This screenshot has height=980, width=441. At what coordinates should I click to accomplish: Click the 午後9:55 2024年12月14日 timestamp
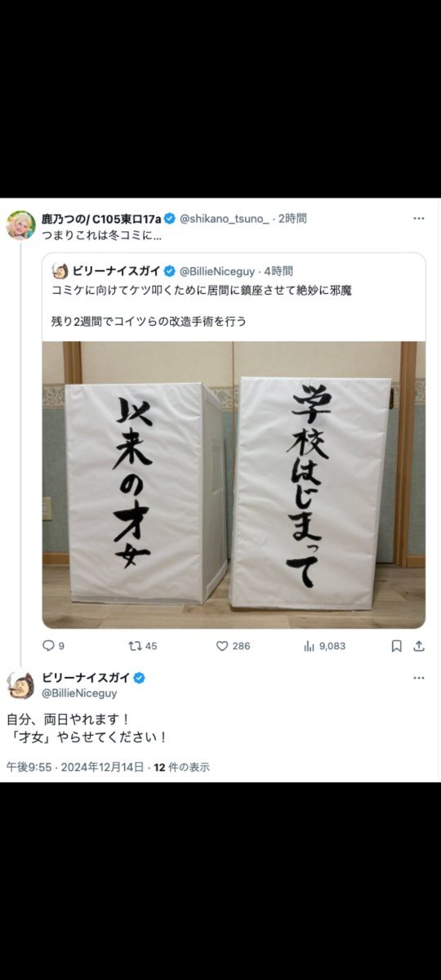coord(76,767)
